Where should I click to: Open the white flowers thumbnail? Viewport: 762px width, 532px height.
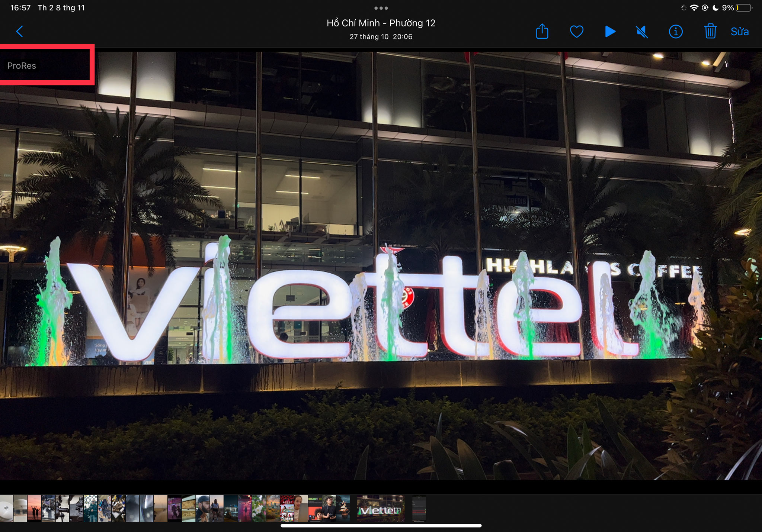point(259,508)
